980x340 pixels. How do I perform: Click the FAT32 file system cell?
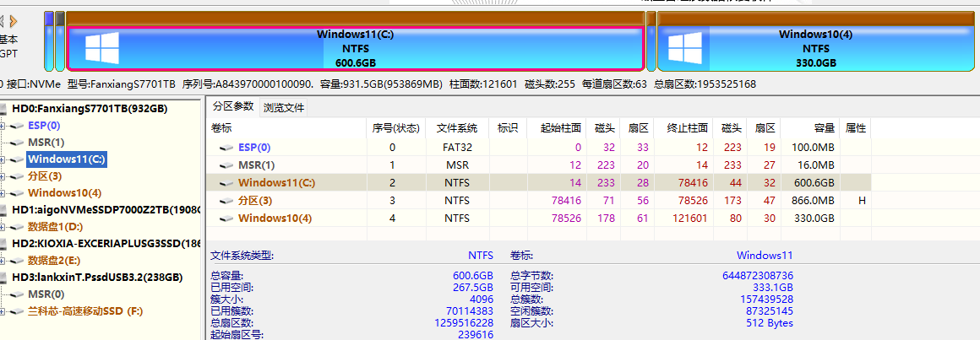tap(458, 148)
